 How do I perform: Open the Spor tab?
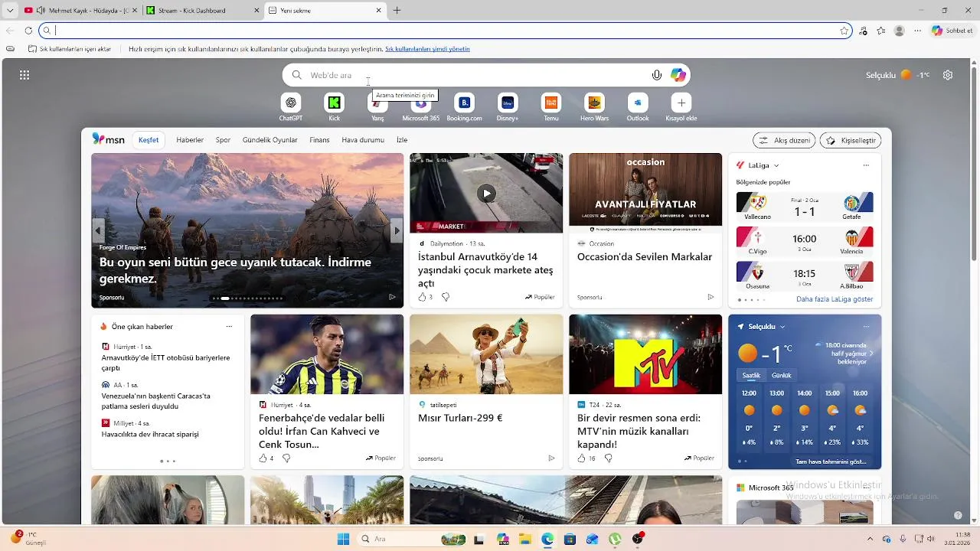pos(223,140)
